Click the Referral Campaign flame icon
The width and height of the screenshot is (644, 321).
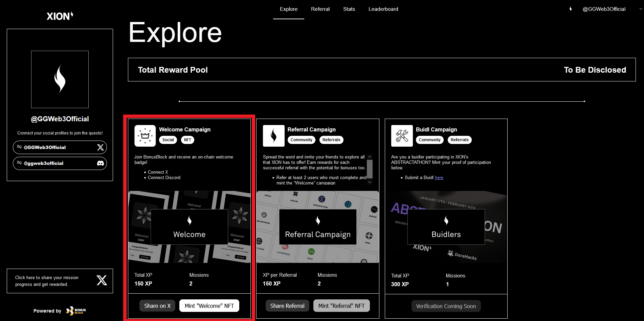click(x=273, y=136)
